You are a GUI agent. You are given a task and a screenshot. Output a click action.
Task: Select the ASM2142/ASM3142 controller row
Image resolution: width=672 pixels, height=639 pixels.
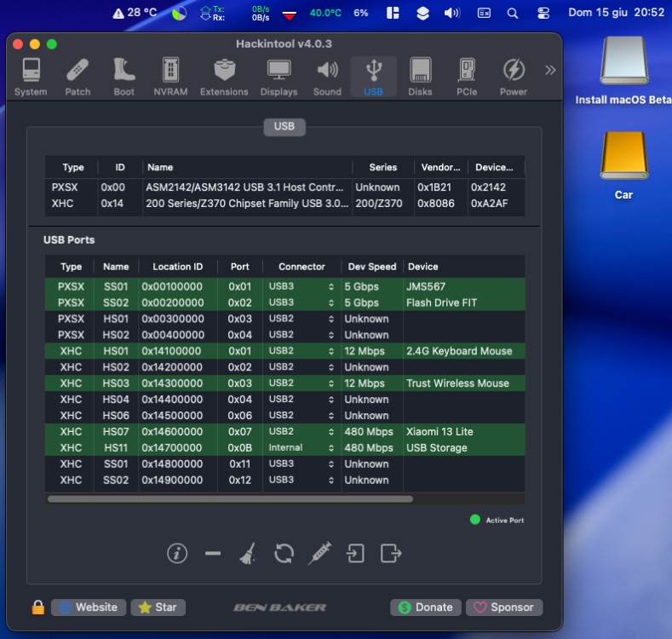tap(285, 187)
